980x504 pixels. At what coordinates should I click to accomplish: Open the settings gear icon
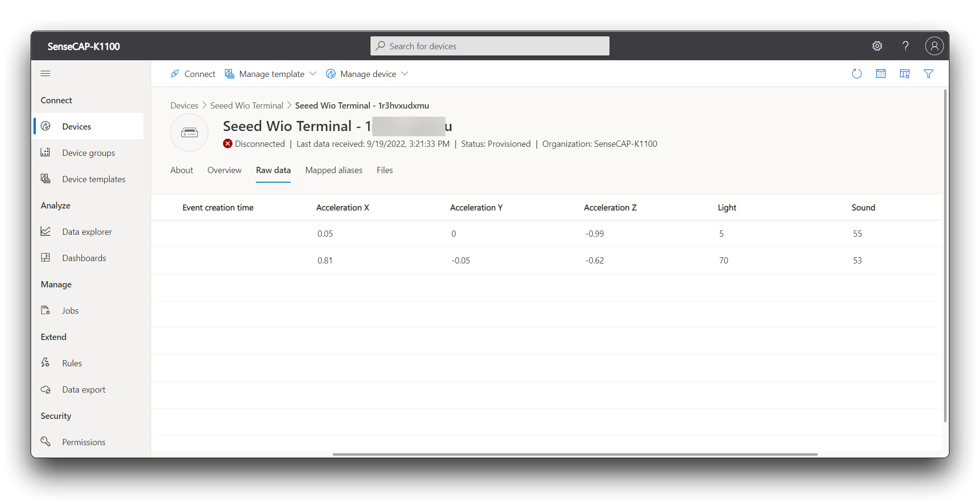[877, 46]
